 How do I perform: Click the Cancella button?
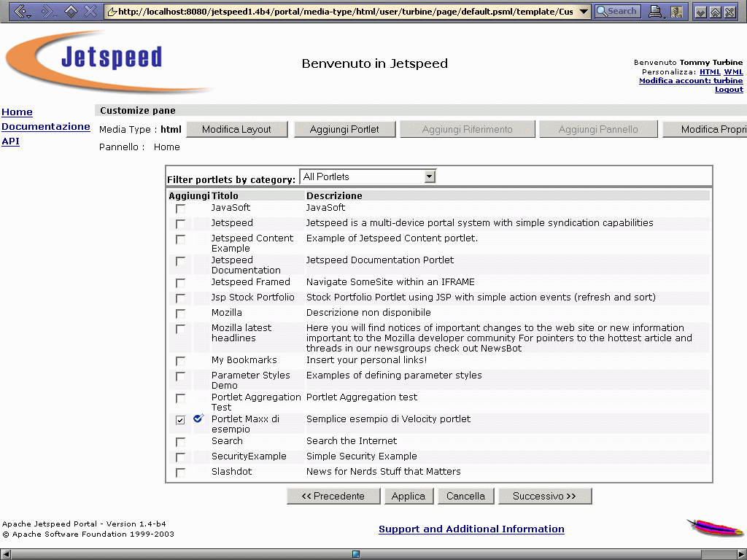465,496
